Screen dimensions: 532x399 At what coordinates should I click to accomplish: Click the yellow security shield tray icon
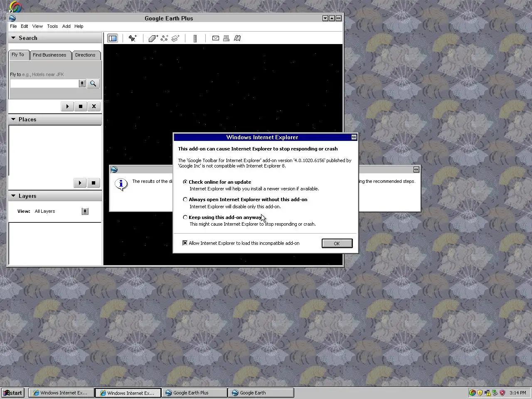pos(480,393)
